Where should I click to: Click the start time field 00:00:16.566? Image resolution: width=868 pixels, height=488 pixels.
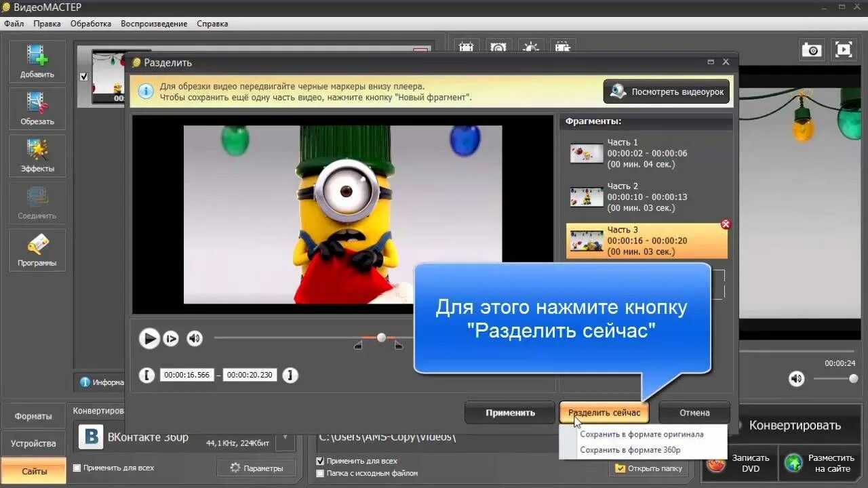click(186, 375)
